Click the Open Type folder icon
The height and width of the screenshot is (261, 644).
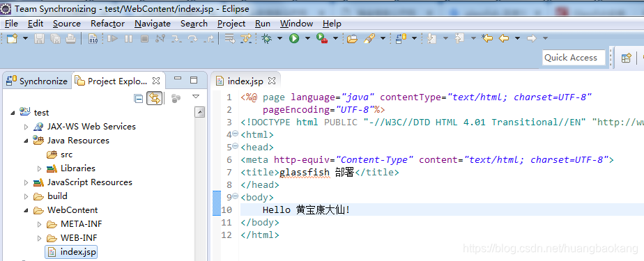352,38
